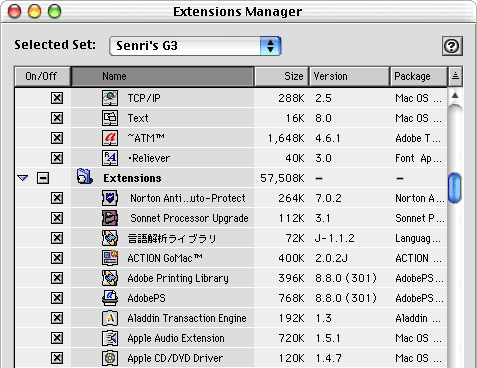Toggle sort order button beside Package column

point(455,76)
